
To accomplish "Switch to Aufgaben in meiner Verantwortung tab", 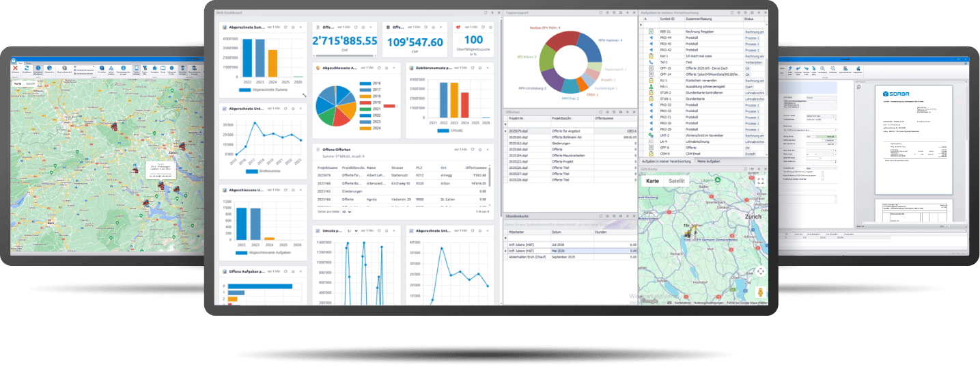I will click(666, 161).
